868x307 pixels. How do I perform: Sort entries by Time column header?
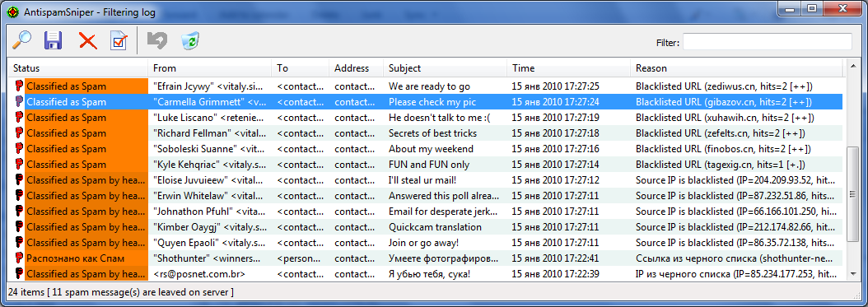click(568, 68)
